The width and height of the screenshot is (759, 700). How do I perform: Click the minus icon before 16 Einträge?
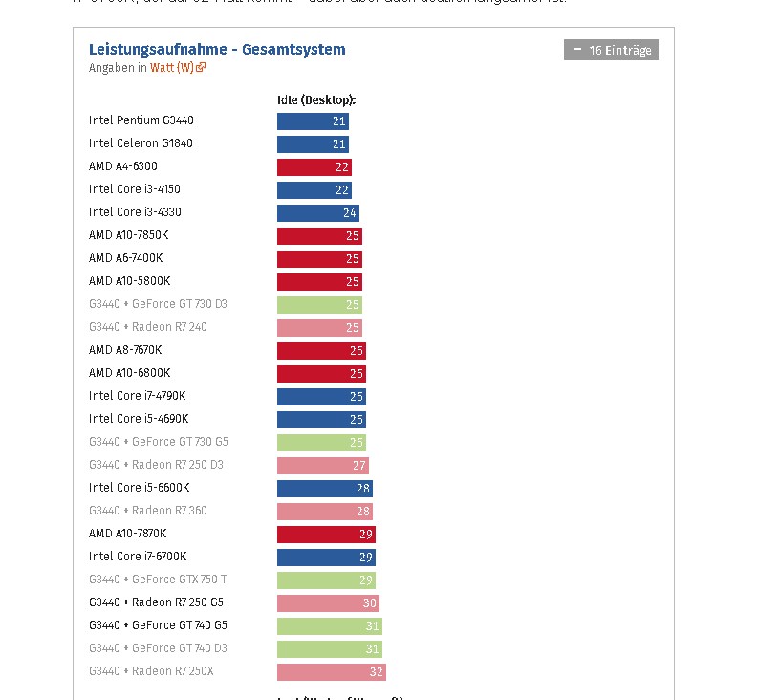(576, 49)
